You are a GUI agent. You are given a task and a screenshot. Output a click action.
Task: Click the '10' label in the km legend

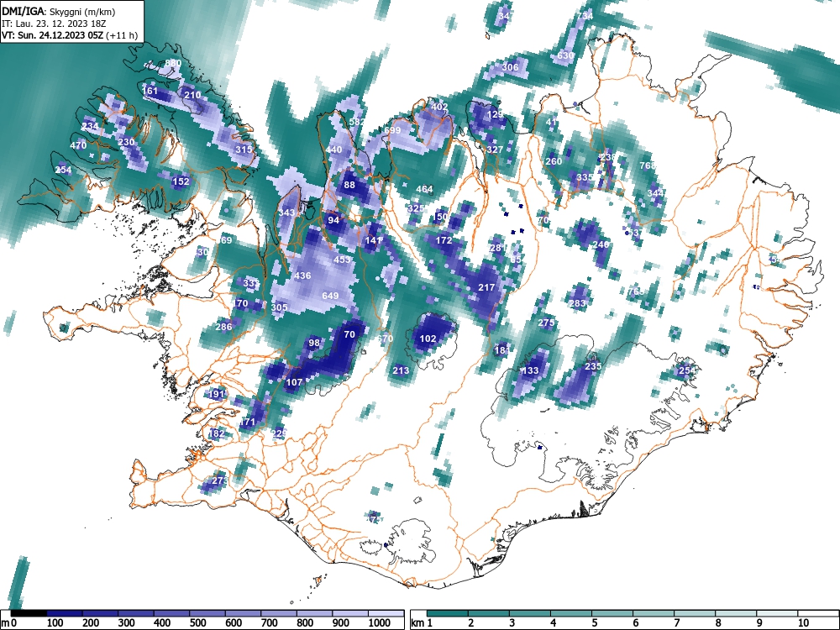[x=802, y=623]
